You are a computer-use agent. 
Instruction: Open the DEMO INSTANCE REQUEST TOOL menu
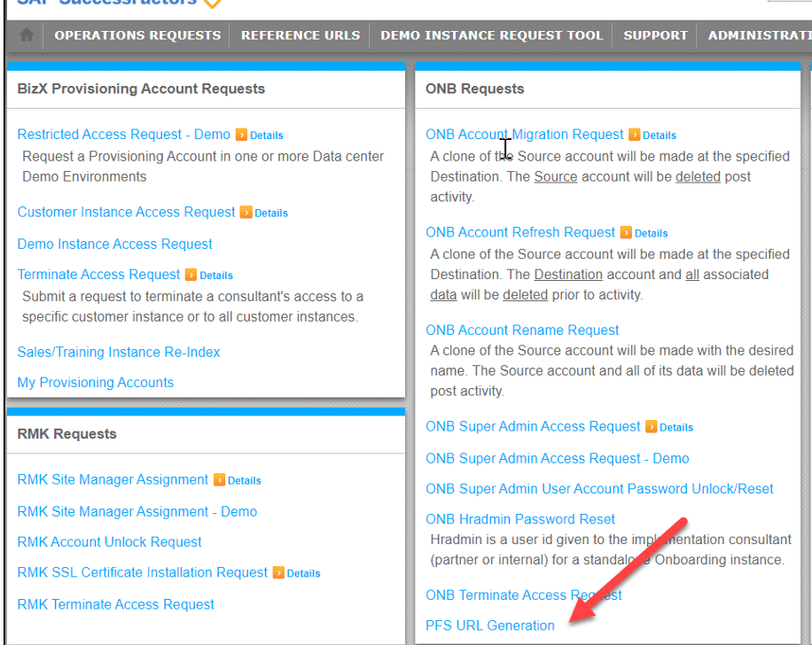pyautogui.click(x=491, y=35)
